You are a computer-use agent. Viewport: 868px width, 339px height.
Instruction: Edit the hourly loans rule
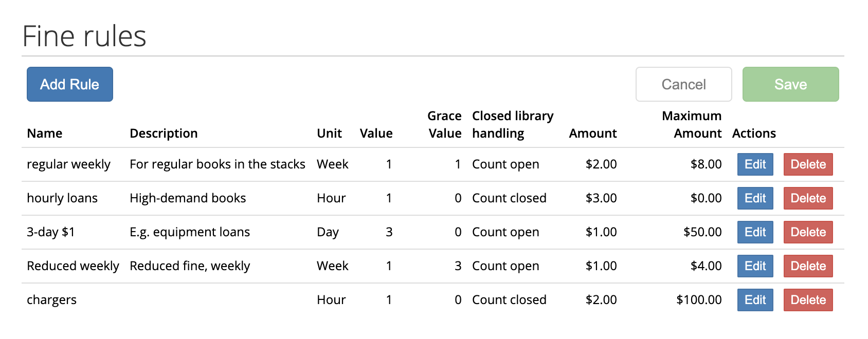pyautogui.click(x=755, y=198)
